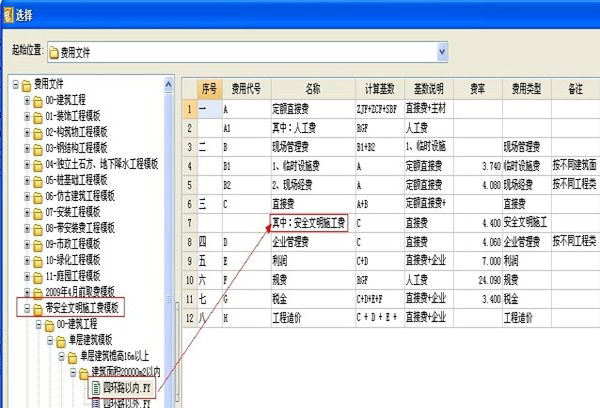Screen dimensions: 600x408
Task: Select 05-桩基础工程模板 in the tree
Action: pos(72,180)
